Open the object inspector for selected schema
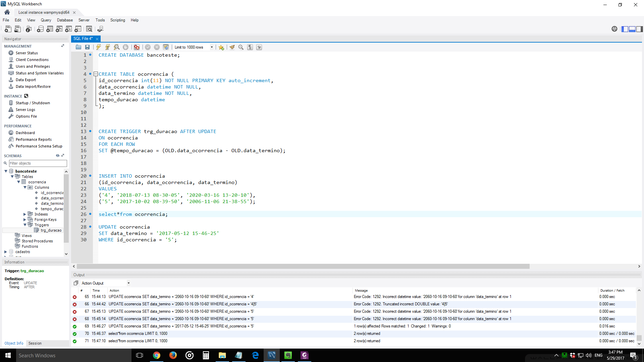Image resolution: width=644 pixels, height=362 pixels. tap(29, 29)
